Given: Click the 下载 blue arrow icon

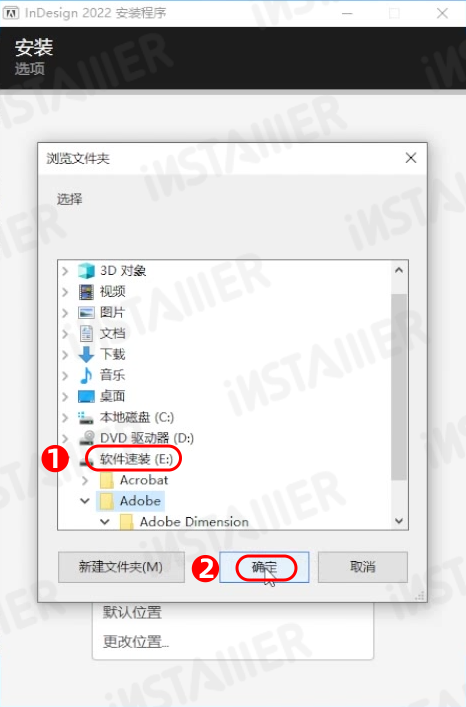Looking at the screenshot, I should [86, 354].
